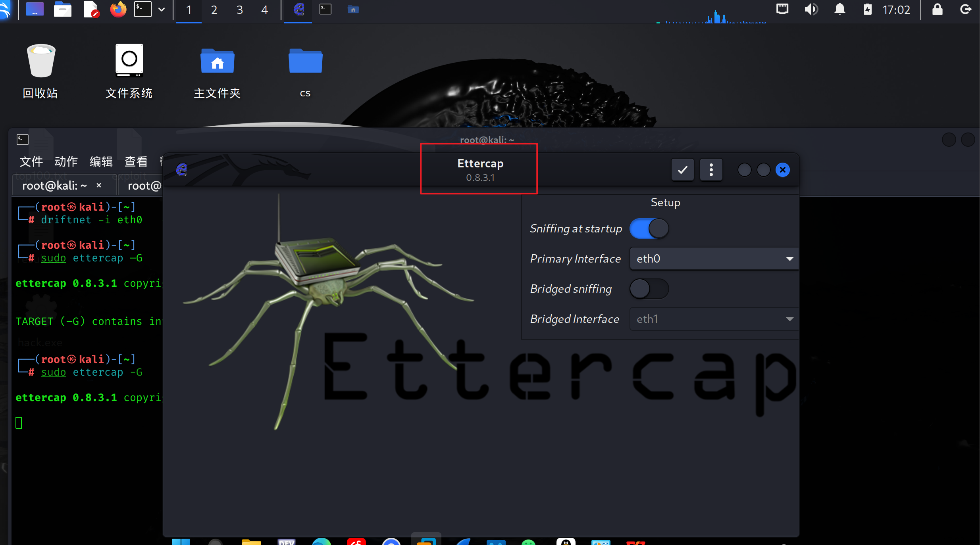Screen dimensions: 980x545
Task: Lock the screen with the padlock icon
Action: pos(937,9)
